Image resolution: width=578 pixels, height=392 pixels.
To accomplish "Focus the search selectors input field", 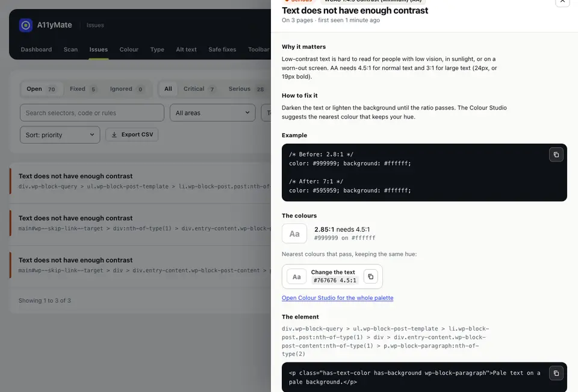I will point(92,113).
